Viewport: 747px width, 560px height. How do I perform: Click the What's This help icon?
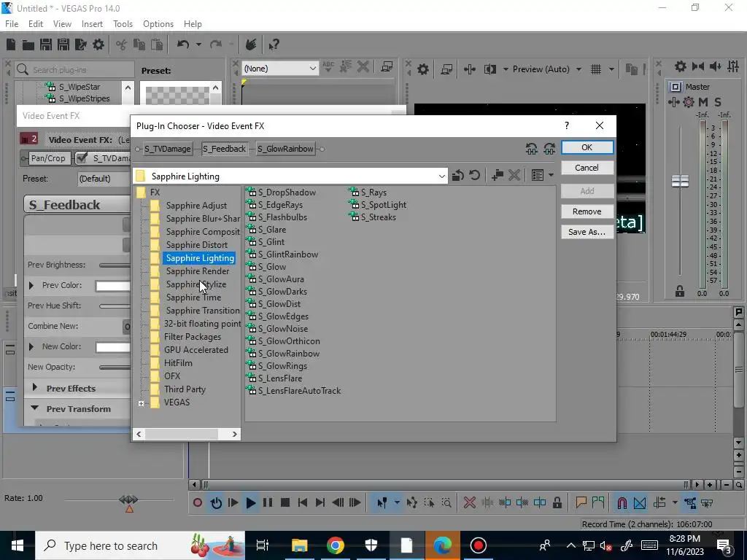pos(274,44)
